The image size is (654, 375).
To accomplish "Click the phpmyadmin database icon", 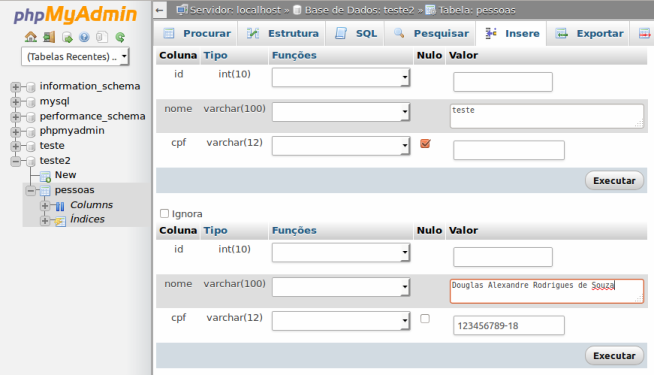I will point(31,131).
